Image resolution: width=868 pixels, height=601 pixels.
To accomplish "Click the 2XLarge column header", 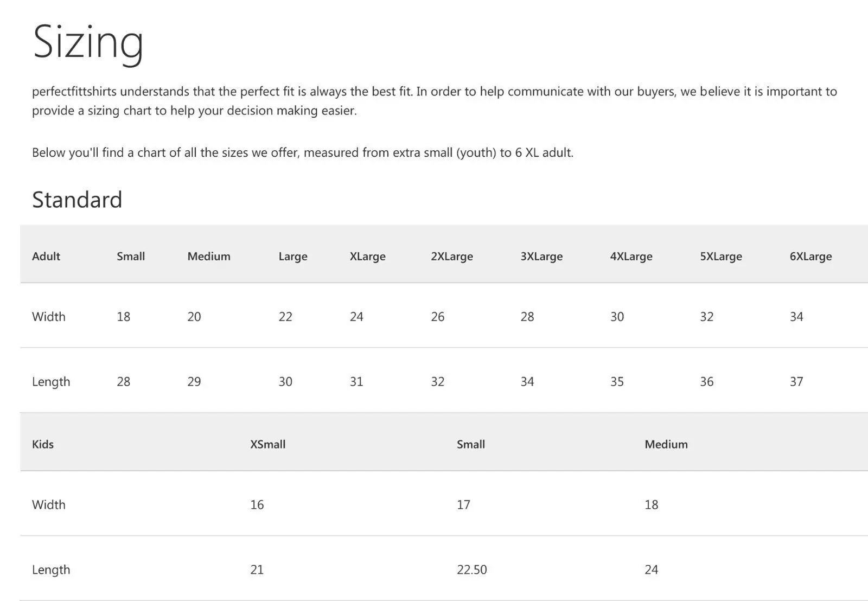I will pos(452,257).
